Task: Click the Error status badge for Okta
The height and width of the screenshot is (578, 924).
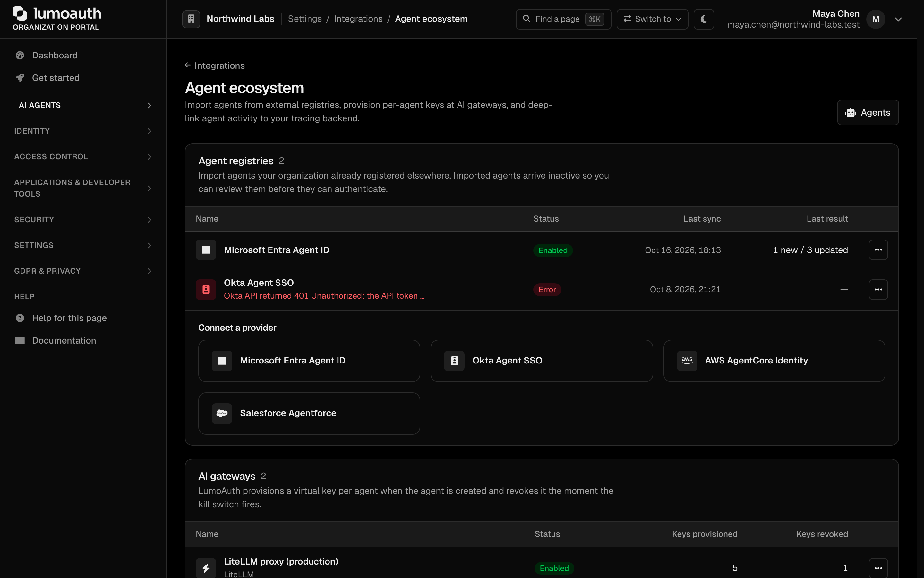Action: tap(547, 290)
